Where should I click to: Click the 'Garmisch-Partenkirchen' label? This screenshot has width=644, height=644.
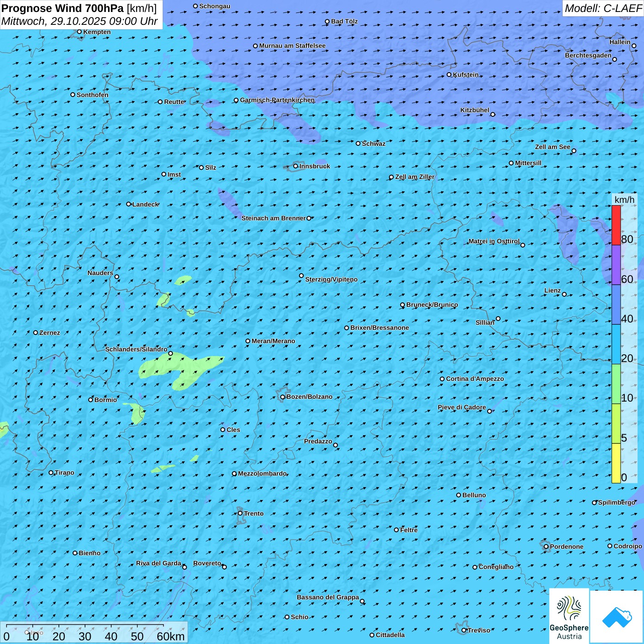277,100
